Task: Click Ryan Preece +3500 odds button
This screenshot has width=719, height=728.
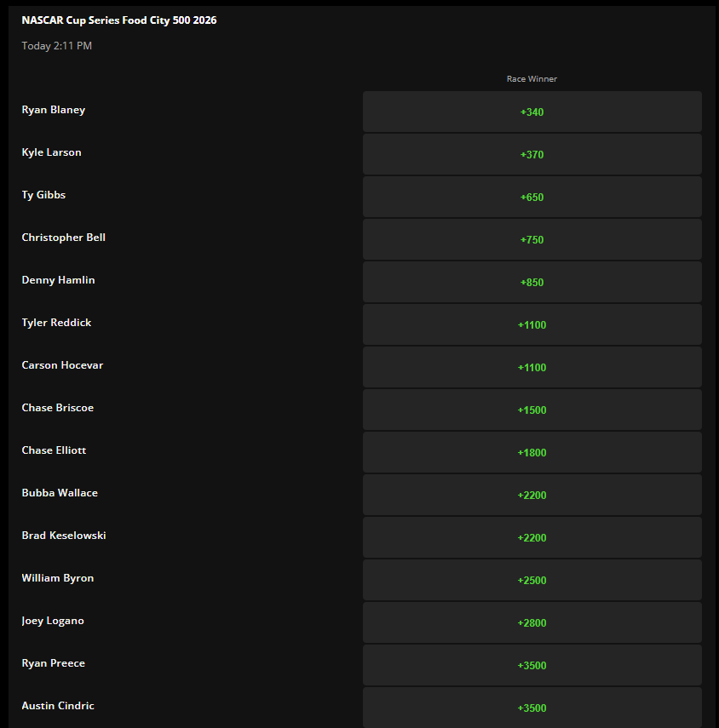Action: coord(532,665)
